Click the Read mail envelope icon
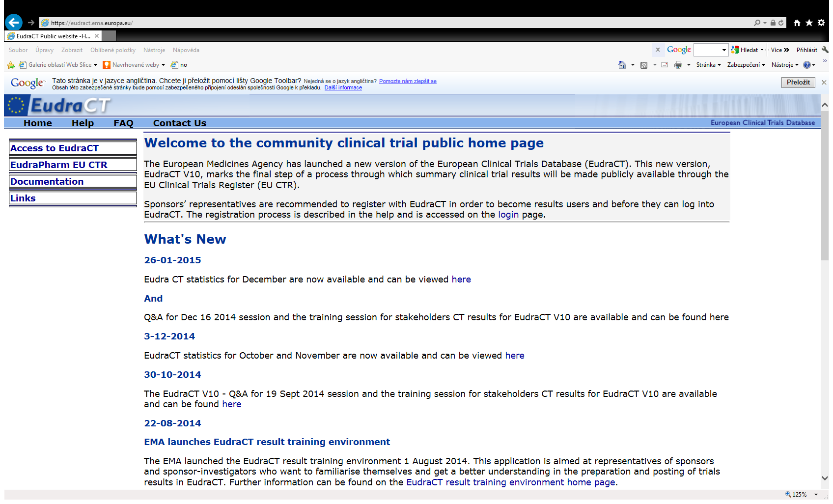Viewport: 833px width, 504px height. click(665, 65)
